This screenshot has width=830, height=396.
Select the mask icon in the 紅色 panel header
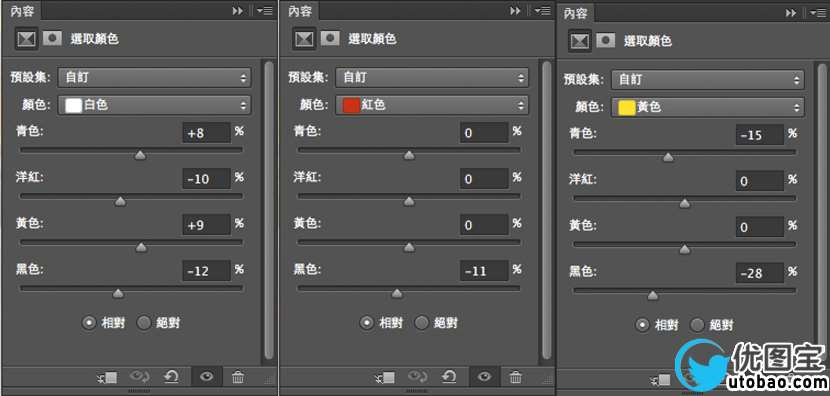pyautogui.click(x=330, y=38)
